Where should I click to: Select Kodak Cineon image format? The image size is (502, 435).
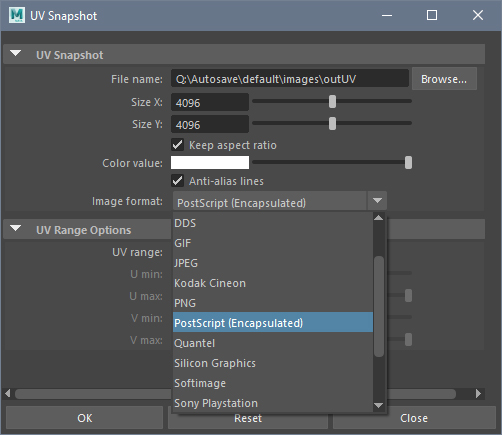pyautogui.click(x=273, y=283)
